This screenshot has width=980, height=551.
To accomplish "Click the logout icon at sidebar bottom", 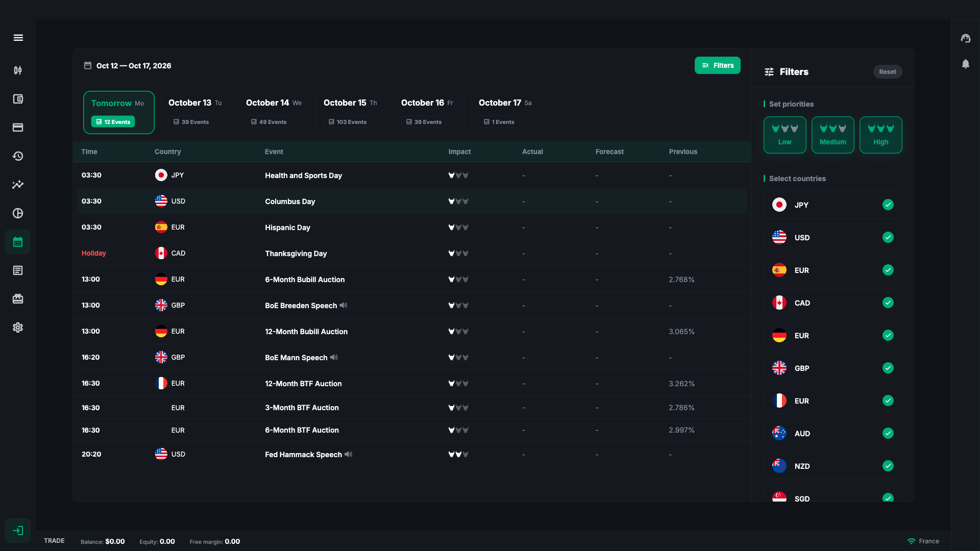I will pos(18,531).
